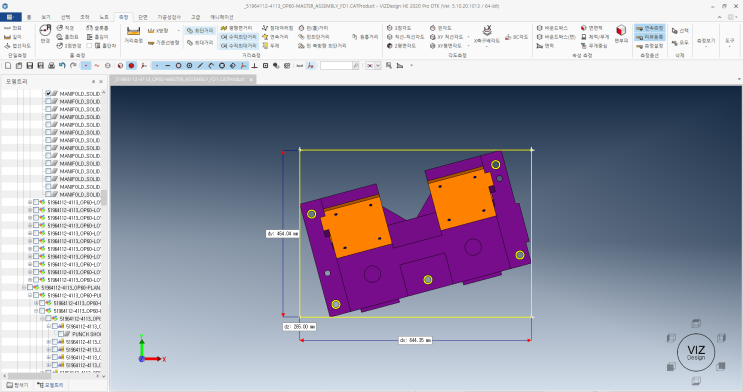Select the 2평면각도 two-plane angle tool
743x392 pixels.
[x=401, y=46]
